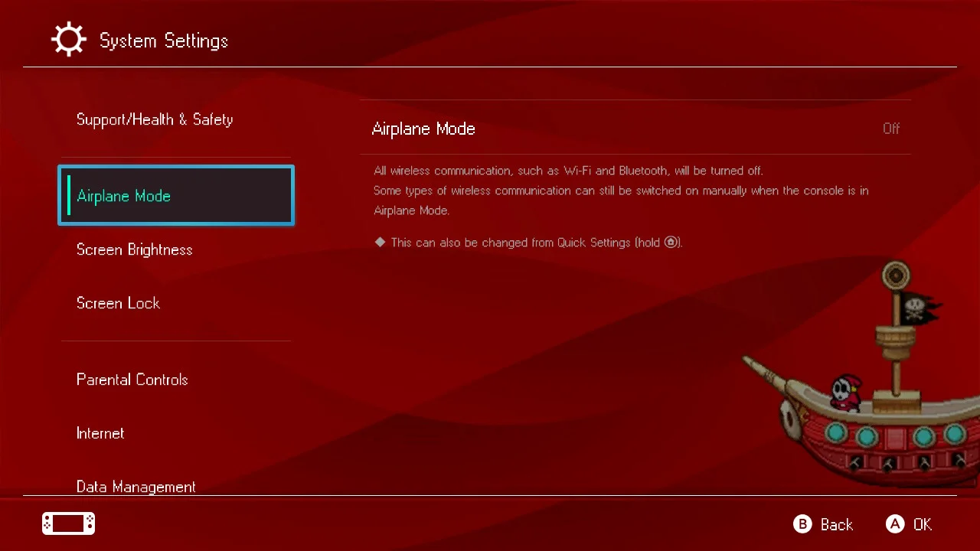This screenshot has height=551, width=980.
Task: Click the System Settings gear icon
Action: 69,40
